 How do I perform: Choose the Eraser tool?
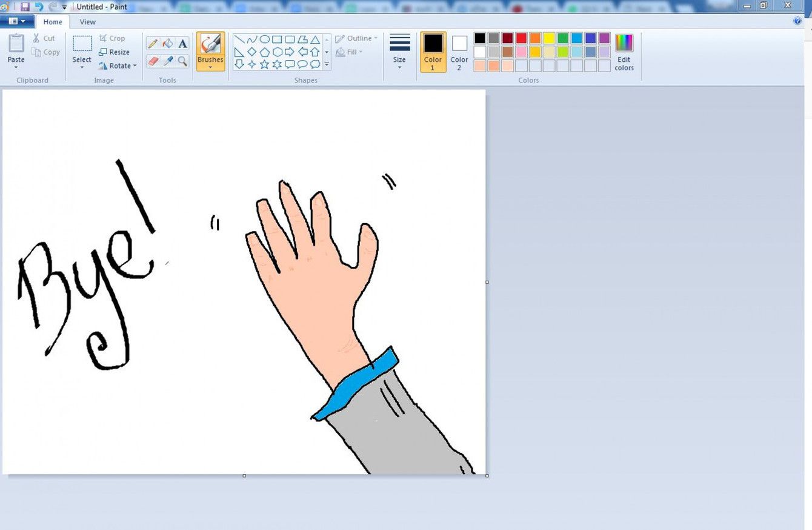[x=153, y=61]
